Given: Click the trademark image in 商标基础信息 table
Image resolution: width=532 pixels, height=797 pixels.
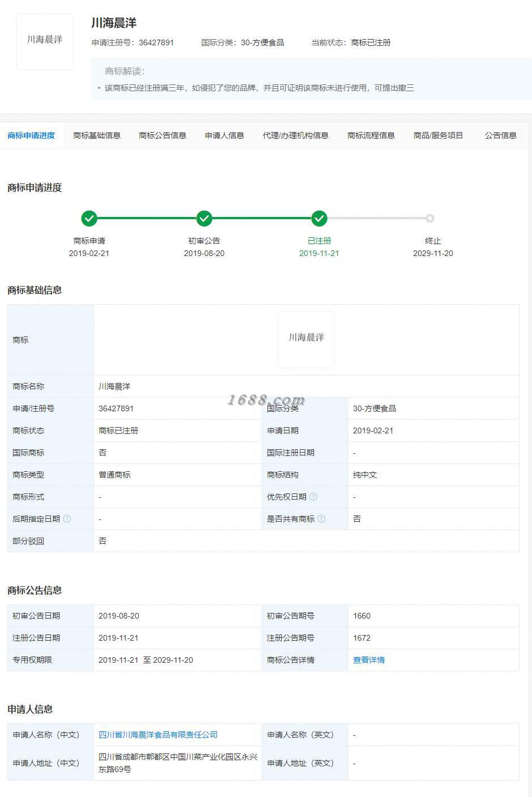Looking at the screenshot, I should pyautogui.click(x=307, y=340).
